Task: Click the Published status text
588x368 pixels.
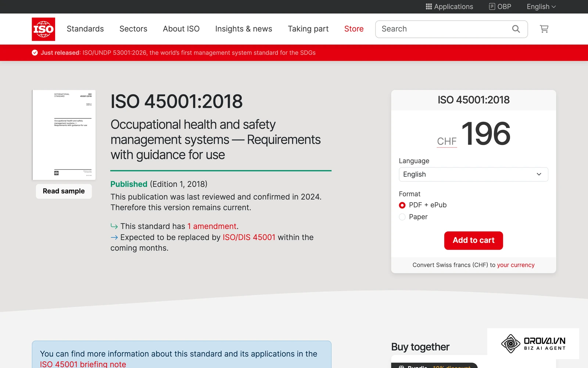Action: point(129,184)
